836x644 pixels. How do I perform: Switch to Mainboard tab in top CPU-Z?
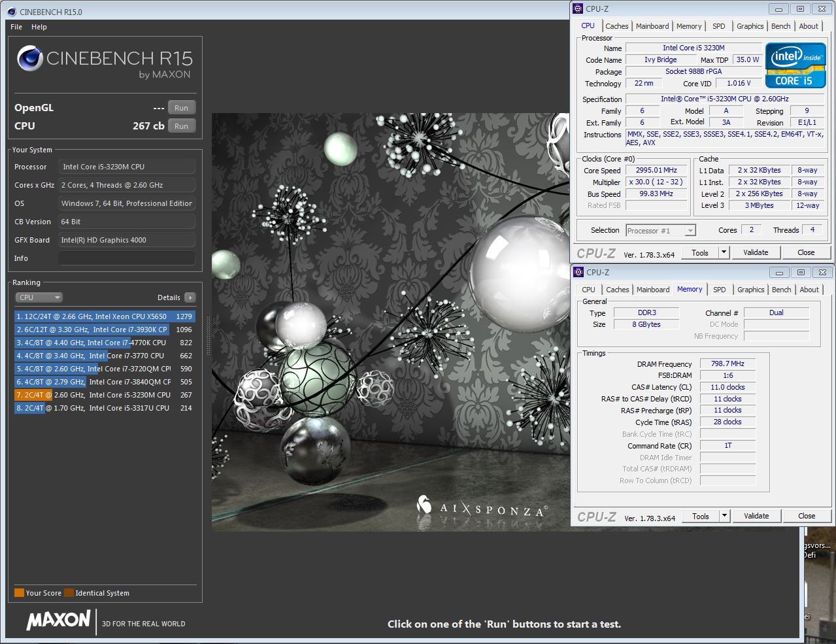point(652,26)
